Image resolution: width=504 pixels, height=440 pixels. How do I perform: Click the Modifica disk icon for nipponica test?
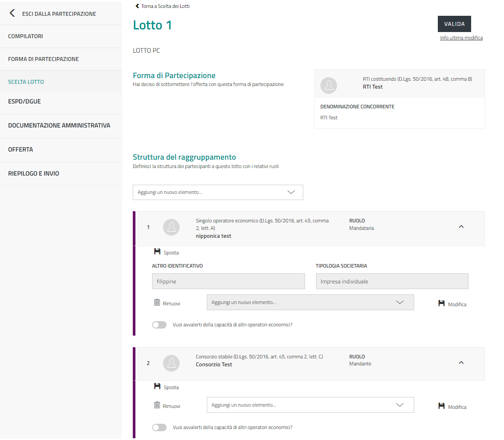pos(441,304)
